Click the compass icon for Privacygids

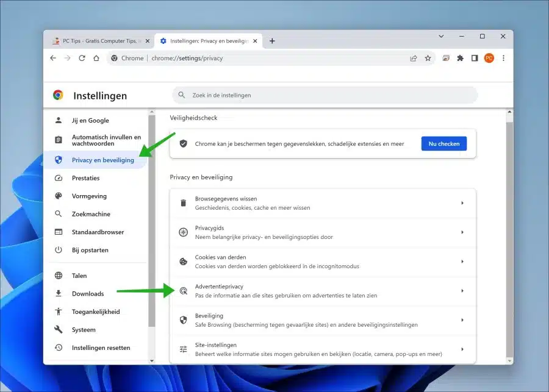click(184, 232)
